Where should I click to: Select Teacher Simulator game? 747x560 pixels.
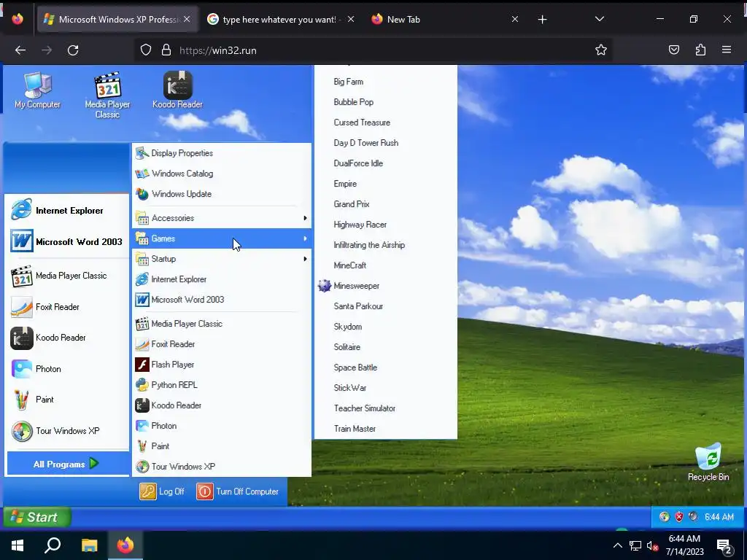[385, 408]
